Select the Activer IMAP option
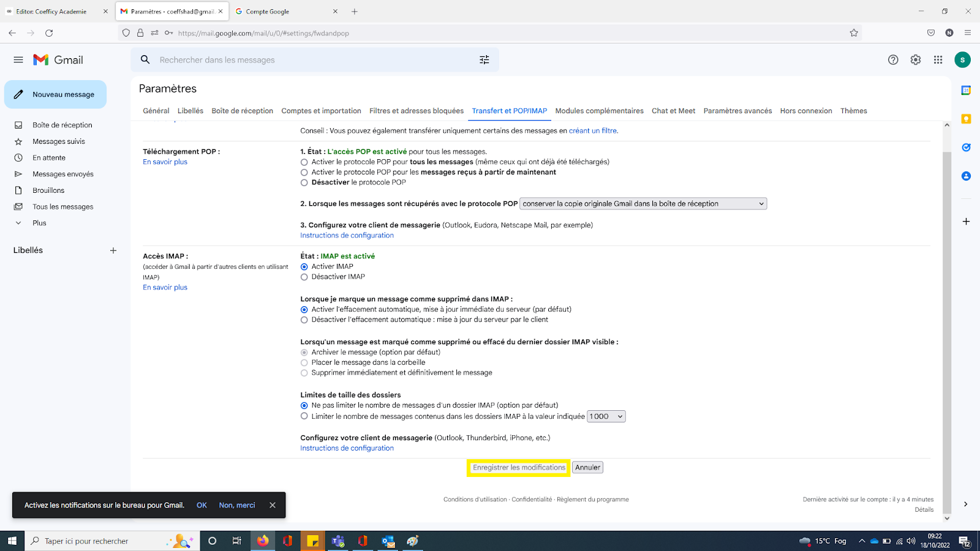 304,267
